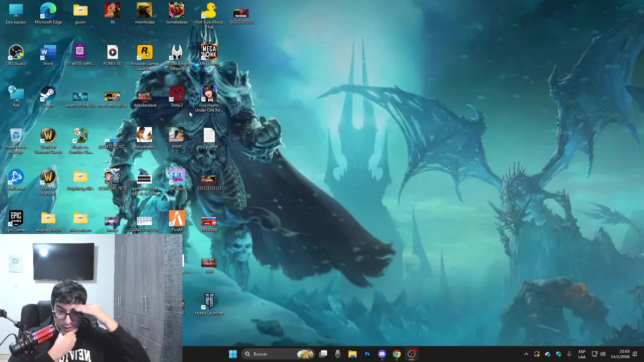Screen dimensions: 644x362
Task: Click the microphone tray icon
Action: (x=569, y=354)
